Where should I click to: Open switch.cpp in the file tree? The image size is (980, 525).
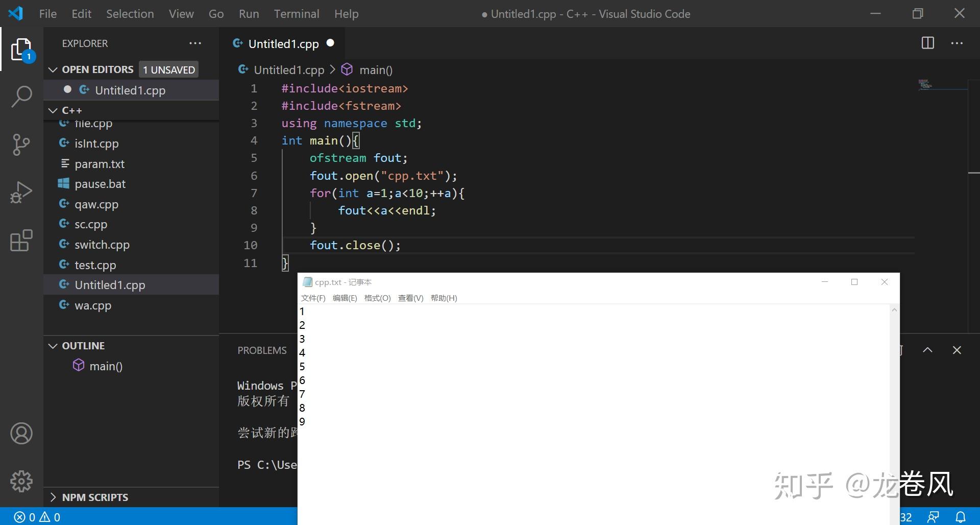[102, 245]
